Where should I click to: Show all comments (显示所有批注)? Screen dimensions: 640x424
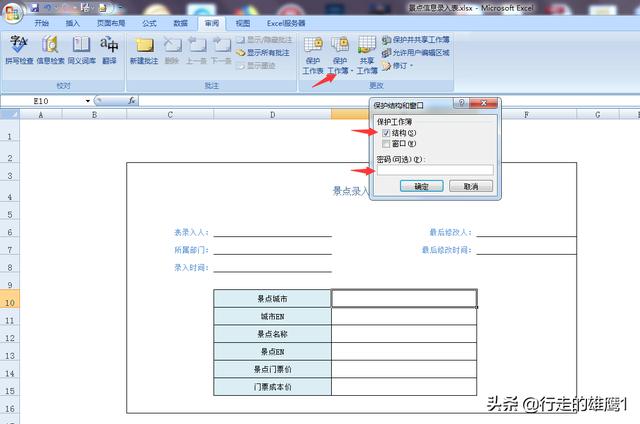263,53
